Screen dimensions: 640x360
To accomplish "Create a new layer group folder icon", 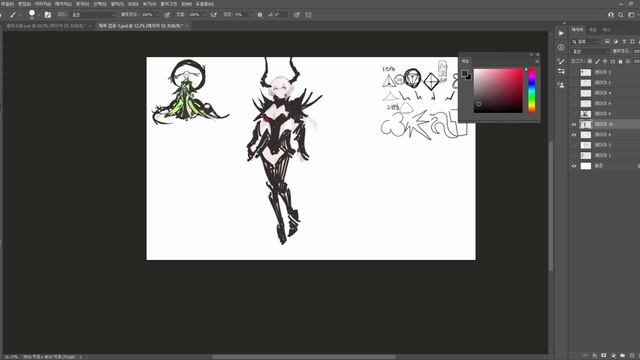I will 622,356.
